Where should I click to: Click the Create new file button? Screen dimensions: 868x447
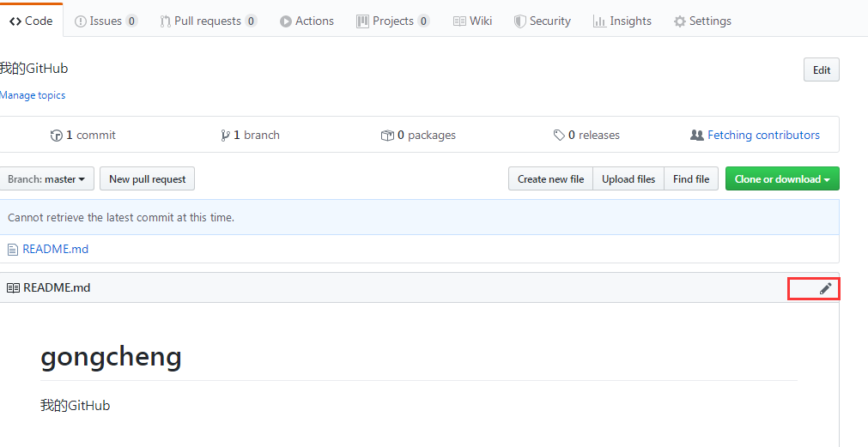click(x=551, y=178)
